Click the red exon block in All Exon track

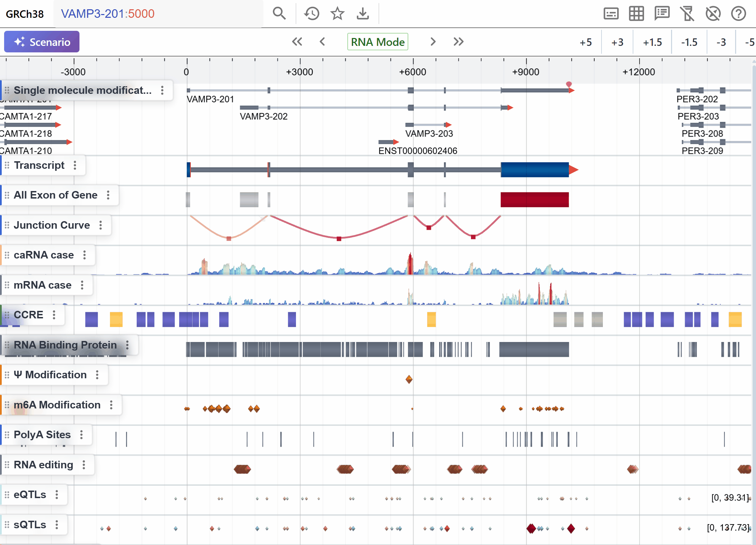[x=534, y=200]
